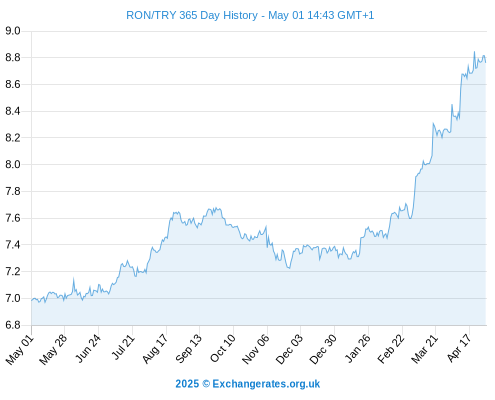The height and width of the screenshot is (400, 495).
Task: Click the 9.0 y-axis value label
Action: pyautogui.click(x=13, y=31)
